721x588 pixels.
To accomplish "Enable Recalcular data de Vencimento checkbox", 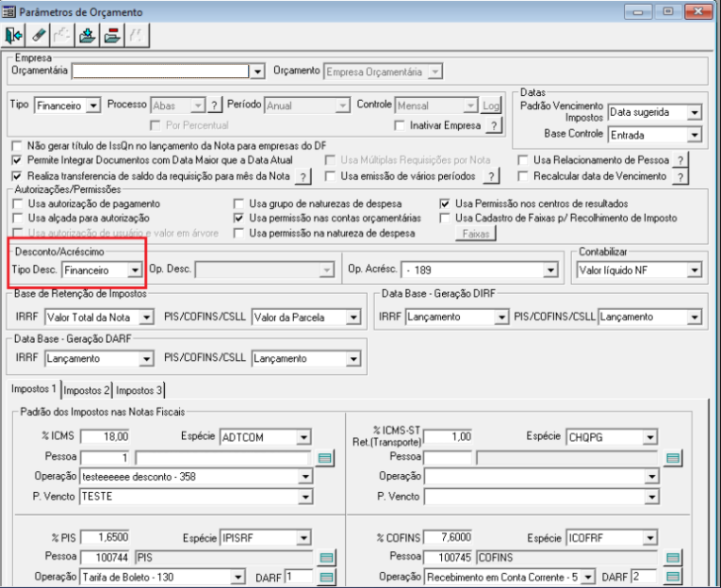I will tap(523, 176).
